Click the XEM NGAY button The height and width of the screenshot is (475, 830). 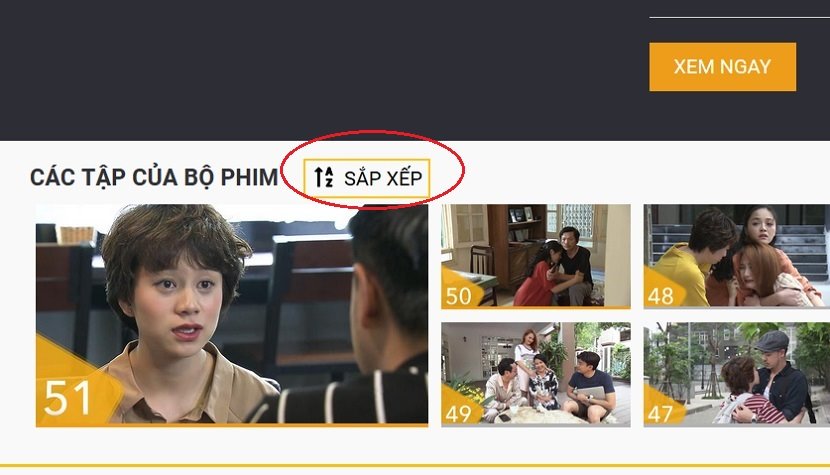point(723,67)
